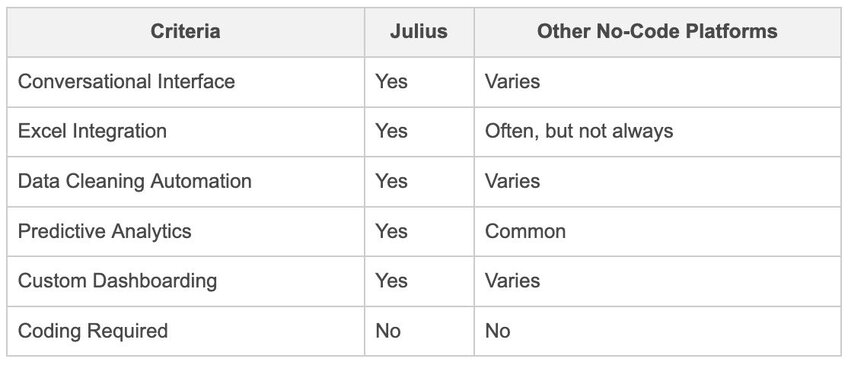Click the Other No-Code Platforms header
The width and height of the screenshot is (848, 365).
coord(657,32)
